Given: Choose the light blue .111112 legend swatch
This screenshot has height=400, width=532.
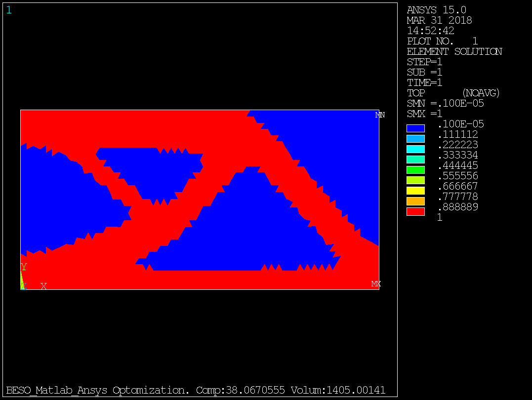Looking at the screenshot, I should (415, 139).
